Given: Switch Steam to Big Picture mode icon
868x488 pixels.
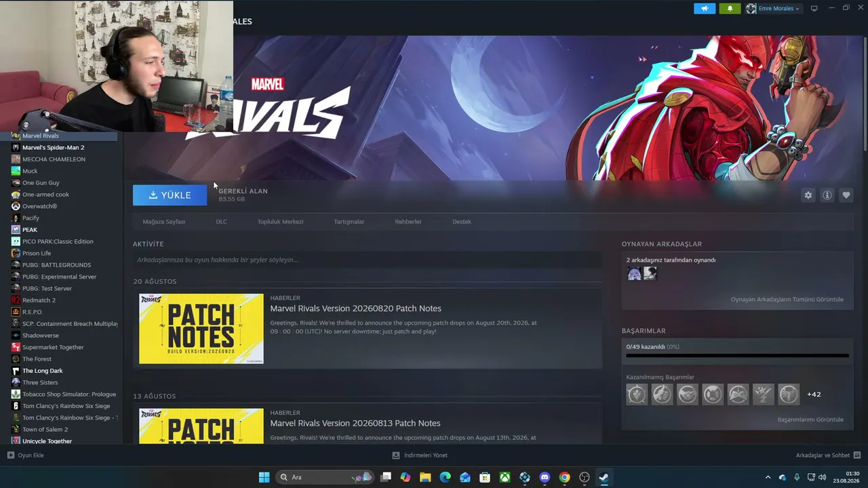Looking at the screenshot, I should pos(814,8).
